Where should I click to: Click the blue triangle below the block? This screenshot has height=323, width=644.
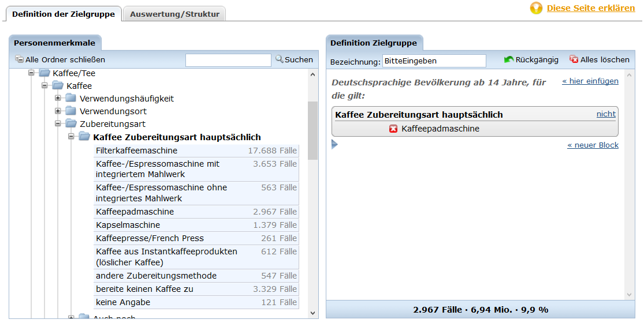[x=334, y=145]
